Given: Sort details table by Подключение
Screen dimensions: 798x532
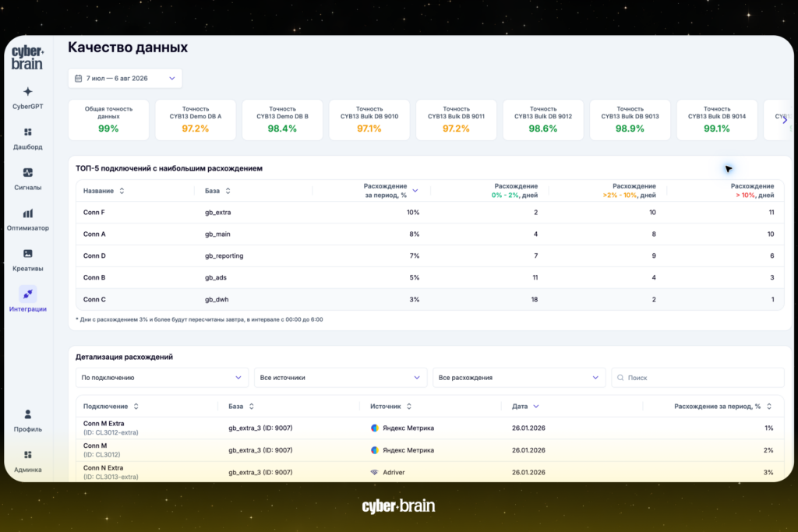Looking at the screenshot, I should [136, 407].
